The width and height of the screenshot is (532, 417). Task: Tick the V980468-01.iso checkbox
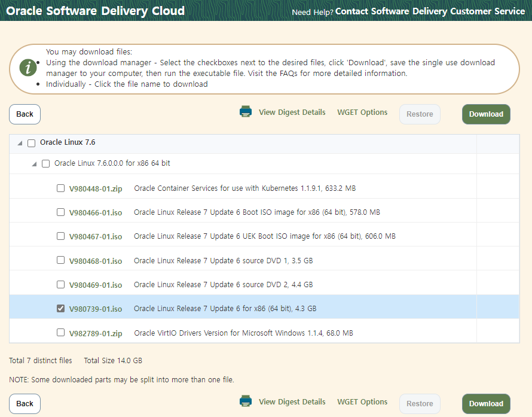(x=60, y=260)
